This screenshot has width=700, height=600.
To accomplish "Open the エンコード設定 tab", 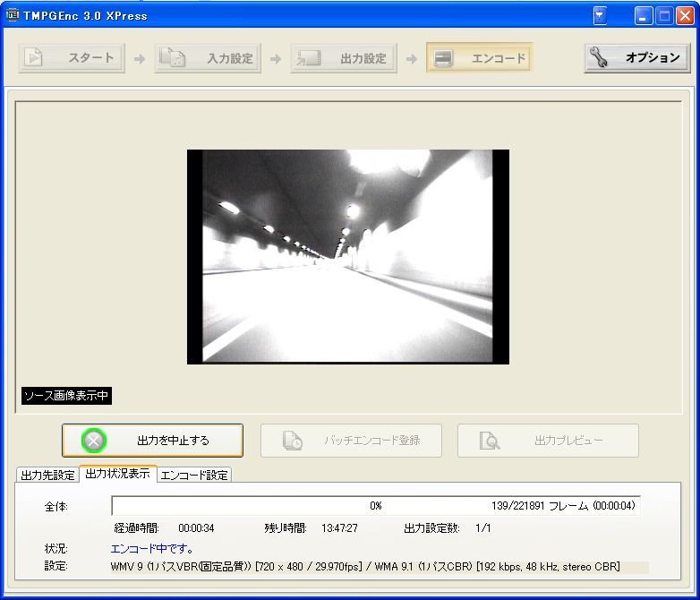I will click(x=194, y=475).
